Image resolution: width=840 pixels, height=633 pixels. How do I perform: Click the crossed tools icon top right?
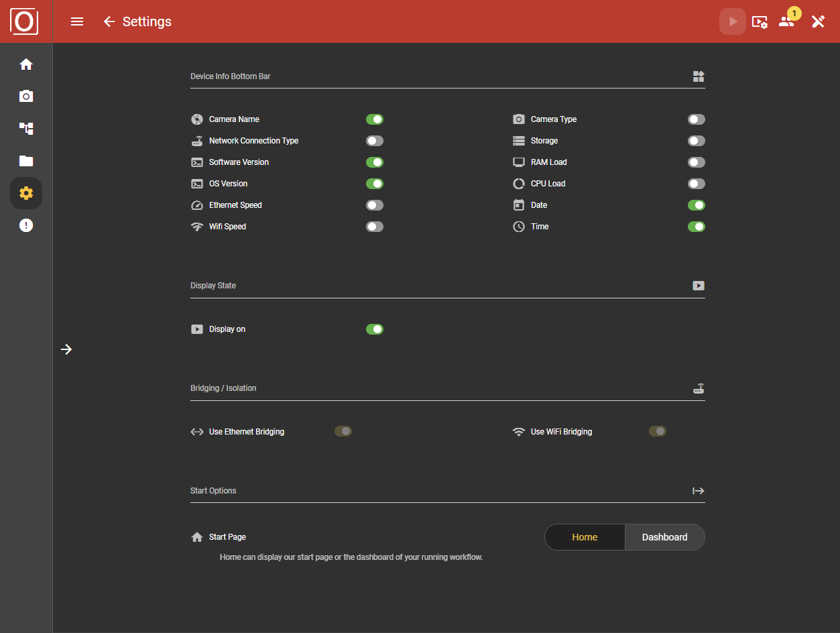(x=818, y=21)
